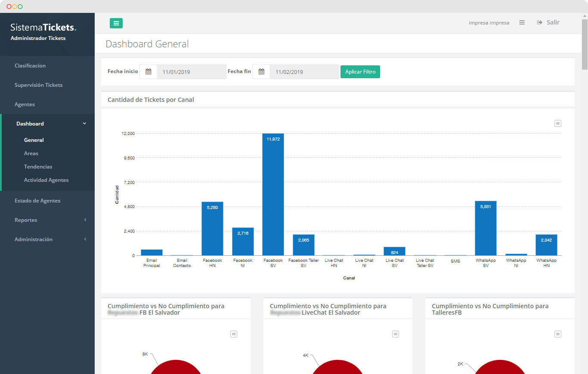Click the 12,000 y-axis value
The height and width of the screenshot is (374, 588).
click(128, 134)
